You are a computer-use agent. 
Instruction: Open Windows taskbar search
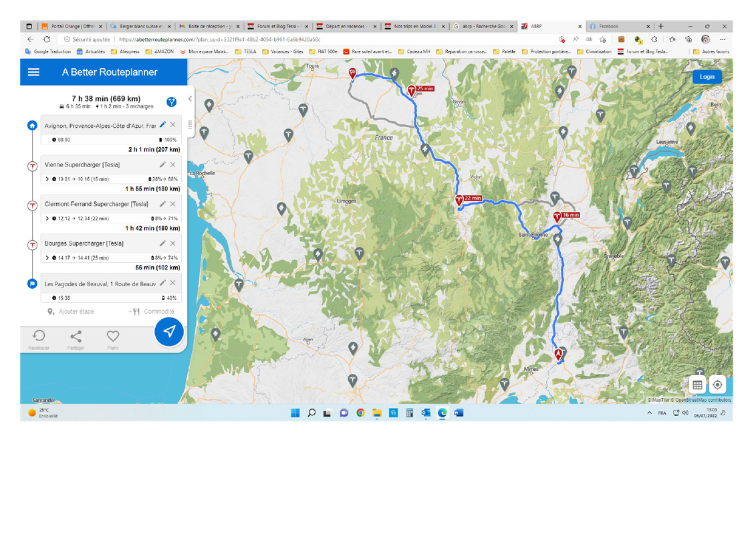(x=311, y=413)
